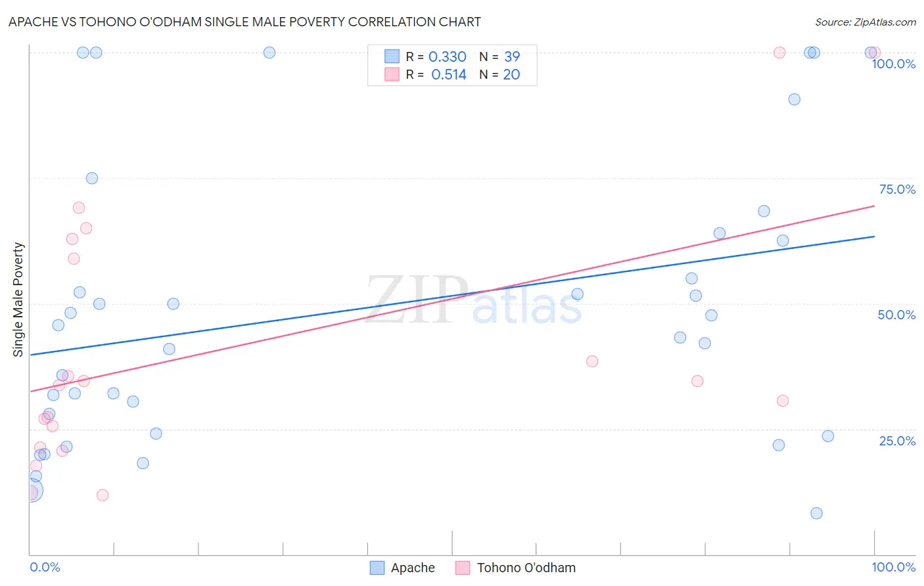Click the R = 0.330 correlation value
This screenshot has height=586, width=924.
pos(436,56)
